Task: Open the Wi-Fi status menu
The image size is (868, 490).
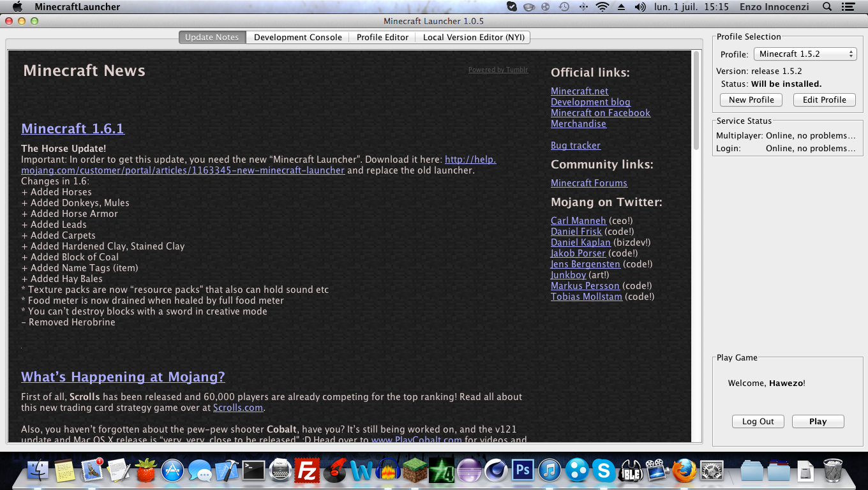Action: coord(602,7)
